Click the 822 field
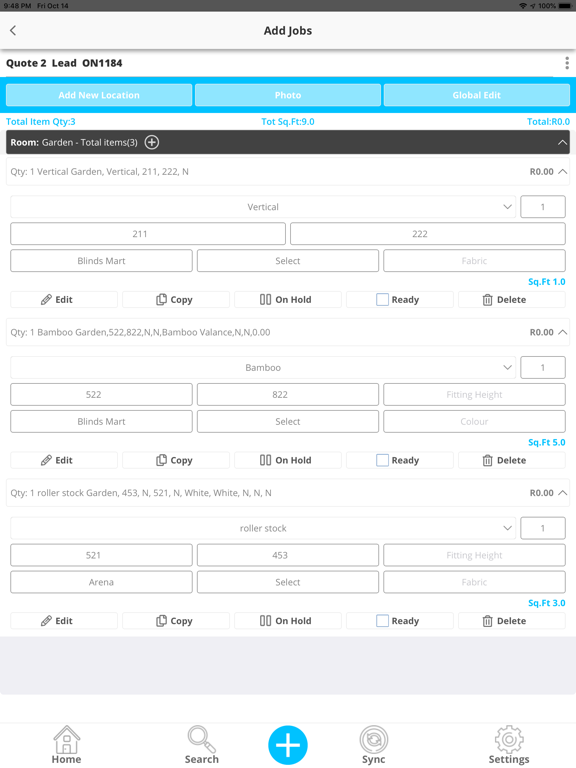Screen dimensions: 576x768 (x=288, y=394)
